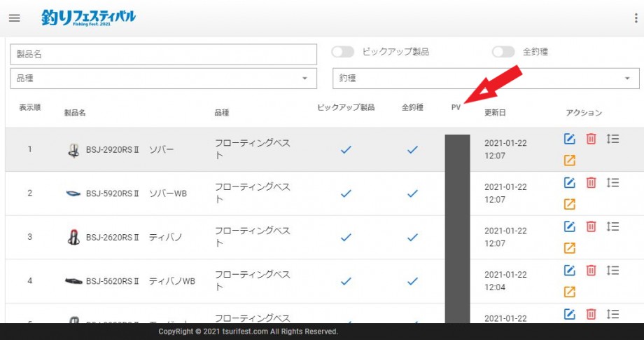Screen dimensions: 644x340
Task: Sort by 更新日 column header
Action: (495, 113)
